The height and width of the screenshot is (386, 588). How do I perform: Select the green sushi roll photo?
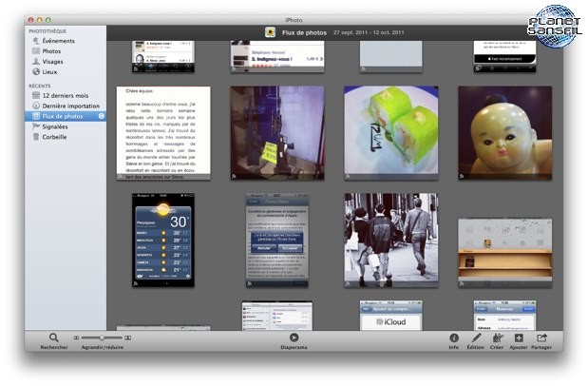[391, 133]
